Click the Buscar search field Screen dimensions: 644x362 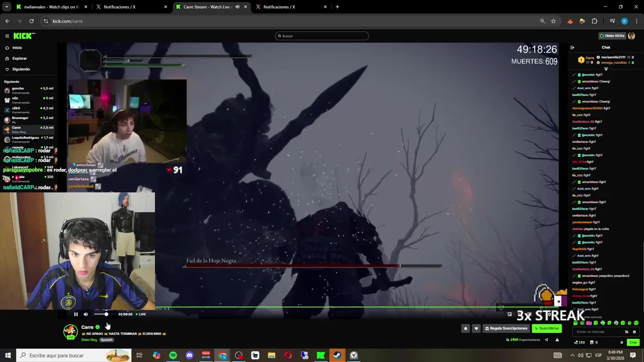[x=322, y=36]
